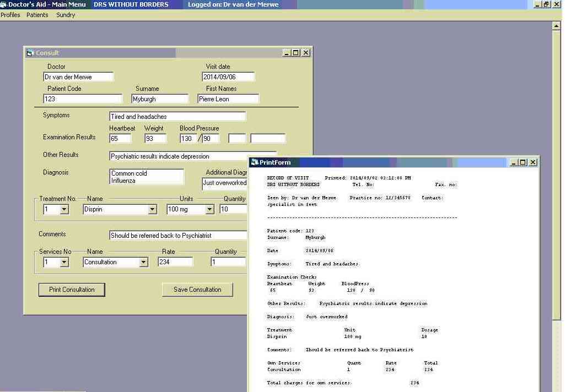The height and width of the screenshot is (392, 566).
Task: Click the PrintForm window title icon
Action: click(255, 162)
